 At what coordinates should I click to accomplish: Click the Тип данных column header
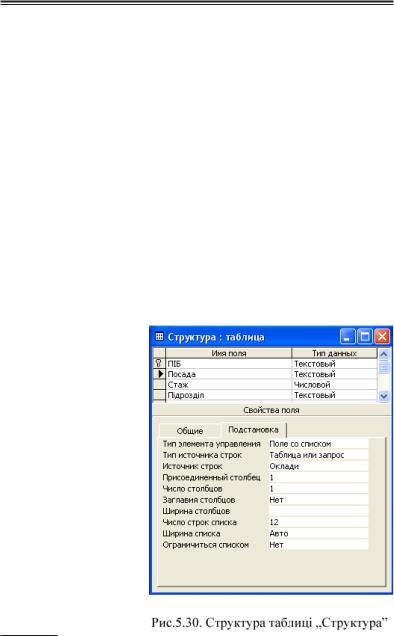(334, 353)
